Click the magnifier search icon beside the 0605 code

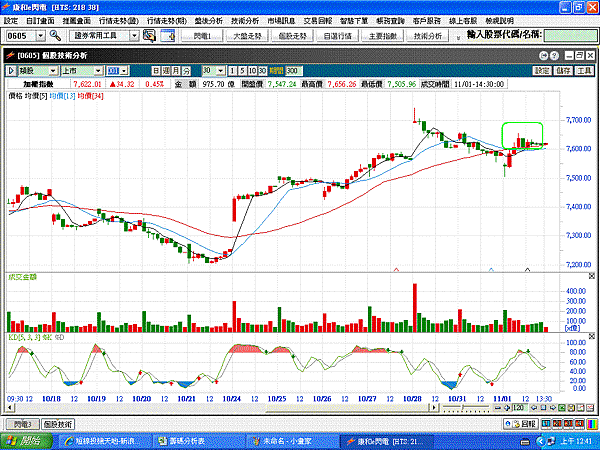(55, 36)
